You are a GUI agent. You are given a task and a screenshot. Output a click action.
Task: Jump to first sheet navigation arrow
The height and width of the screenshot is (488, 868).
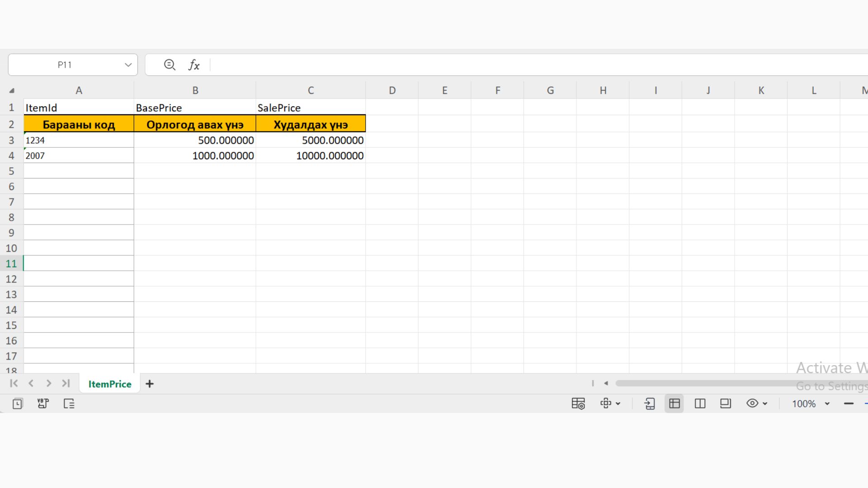pos(14,384)
